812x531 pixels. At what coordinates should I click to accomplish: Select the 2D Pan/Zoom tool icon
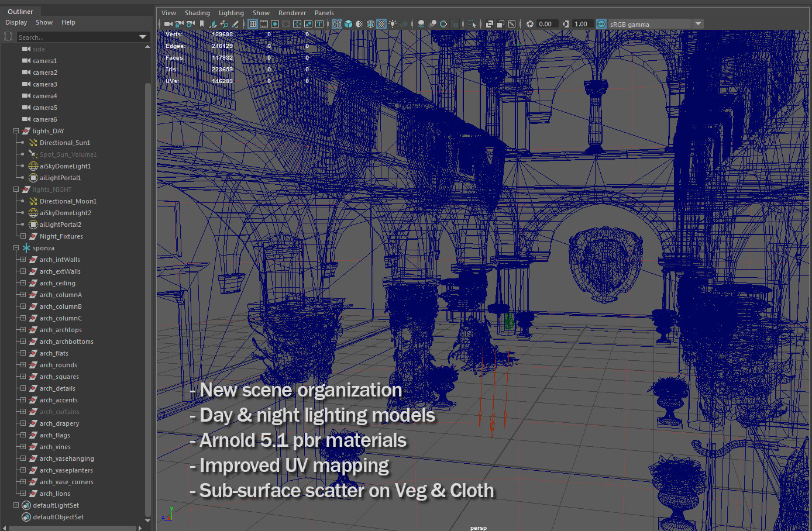(x=224, y=24)
